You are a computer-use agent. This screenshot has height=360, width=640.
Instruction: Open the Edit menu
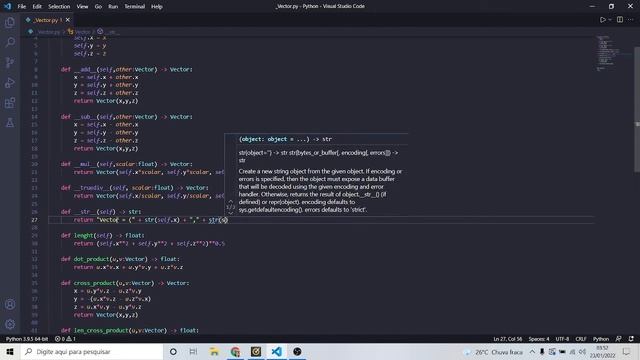(37, 7)
